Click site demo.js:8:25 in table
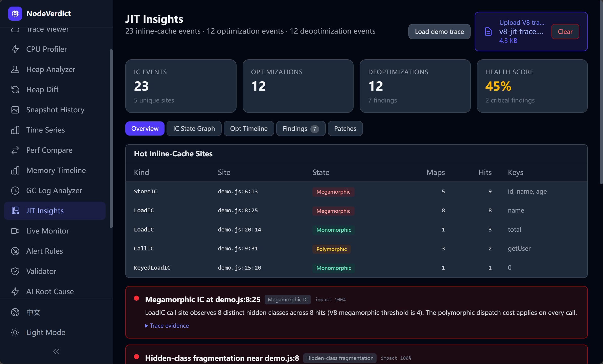Screen dimensions: 603x364 238,211
